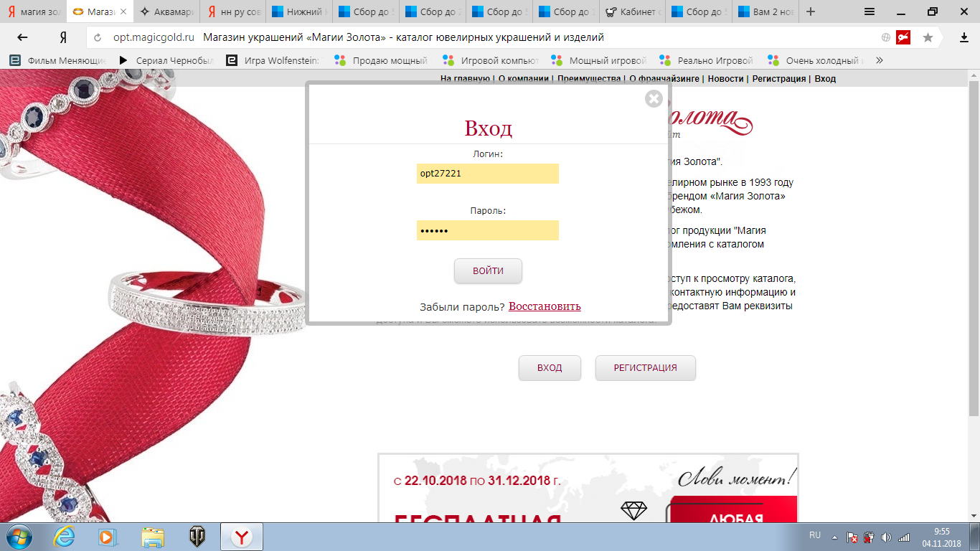Show hidden system tray icons
The width and height of the screenshot is (980, 551).
pos(834,537)
